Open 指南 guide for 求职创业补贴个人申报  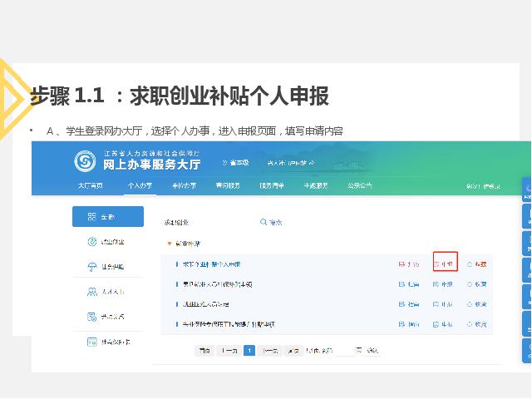pos(408,264)
